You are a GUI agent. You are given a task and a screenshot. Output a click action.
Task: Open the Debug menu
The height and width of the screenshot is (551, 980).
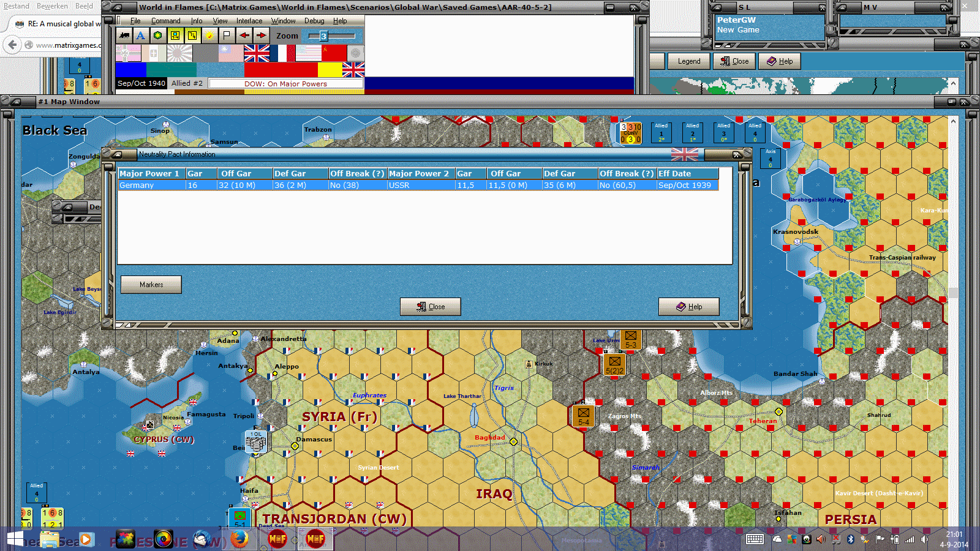tap(315, 21)
